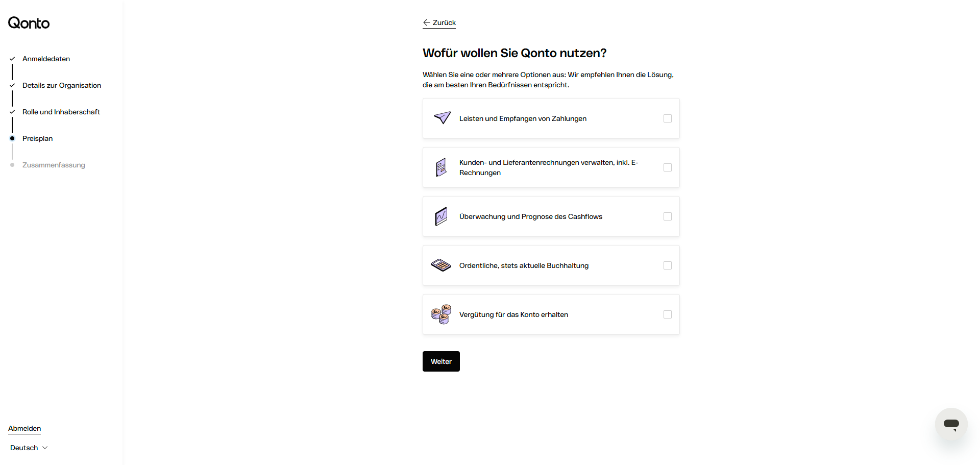Click the back arrow icon
This screenshot has height=465, width=980.
coord(427,22)
